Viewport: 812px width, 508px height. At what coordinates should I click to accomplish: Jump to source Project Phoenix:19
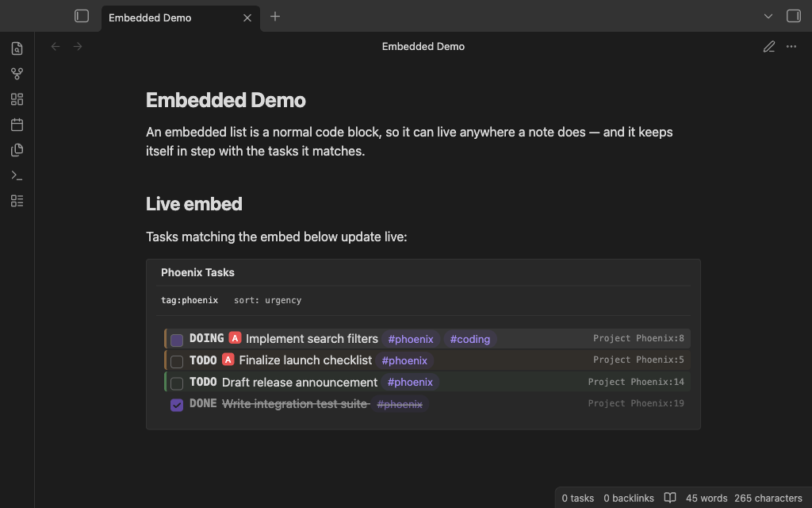pos(636,402)
